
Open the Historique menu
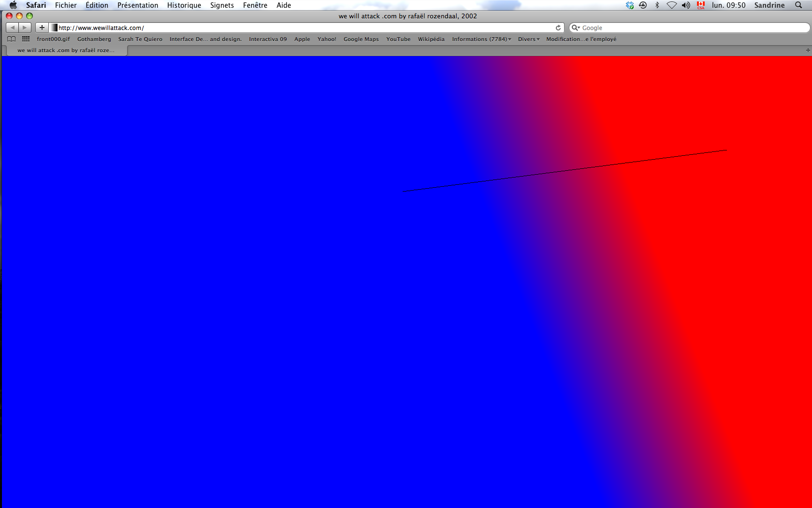[184, 5]
